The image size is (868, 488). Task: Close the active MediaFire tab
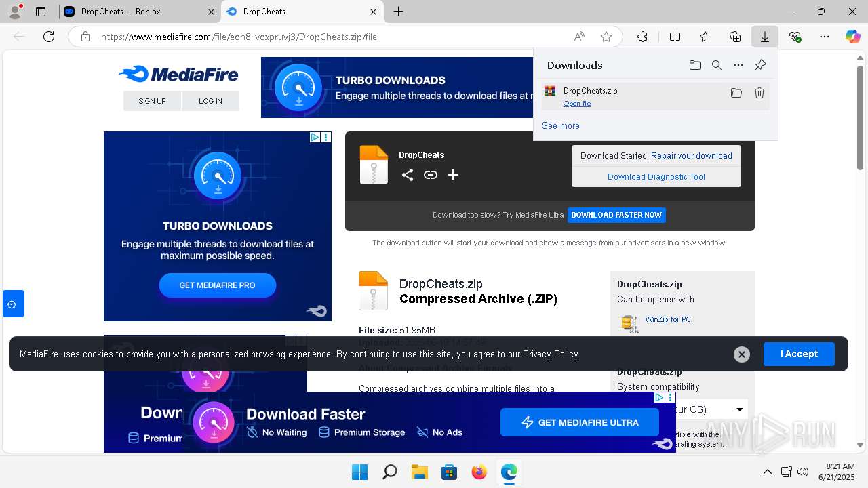(x=374, y=12)
